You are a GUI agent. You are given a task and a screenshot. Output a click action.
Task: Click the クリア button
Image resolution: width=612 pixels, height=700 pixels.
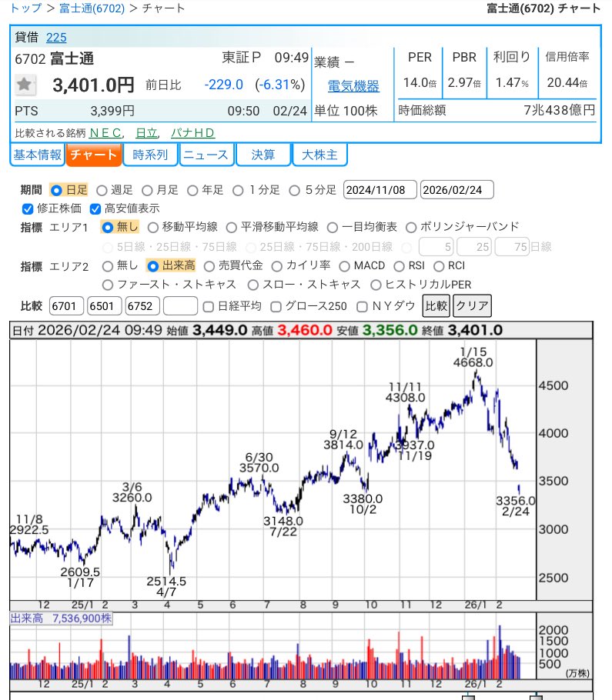point(472,306)
